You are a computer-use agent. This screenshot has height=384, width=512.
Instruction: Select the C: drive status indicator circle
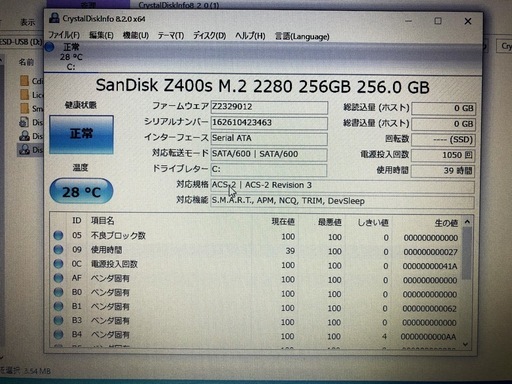tap(49, 47)
